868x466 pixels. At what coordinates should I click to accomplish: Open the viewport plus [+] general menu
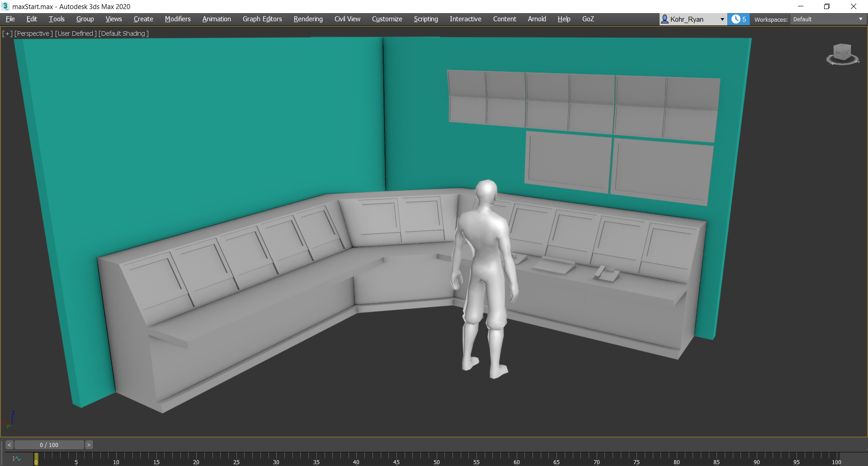(7, 33)
